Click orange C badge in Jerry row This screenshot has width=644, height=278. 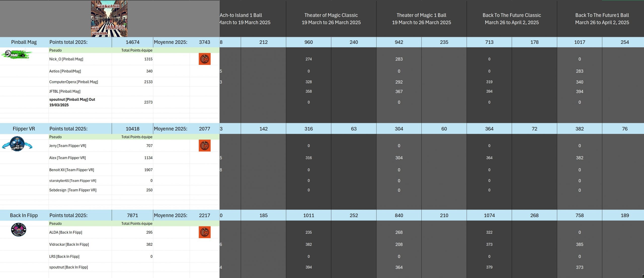pyautogui.click(x=205, y=146)
